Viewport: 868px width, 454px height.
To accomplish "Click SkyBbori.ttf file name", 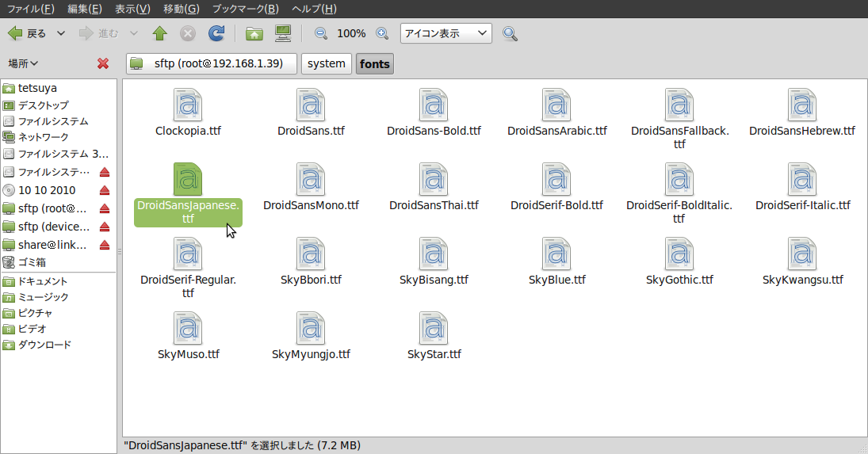I will point(311,280).
